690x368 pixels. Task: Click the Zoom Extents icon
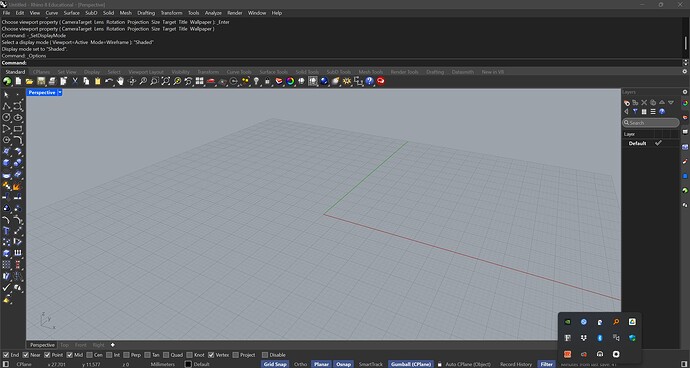pyautogui.click(x=166, y=81)
